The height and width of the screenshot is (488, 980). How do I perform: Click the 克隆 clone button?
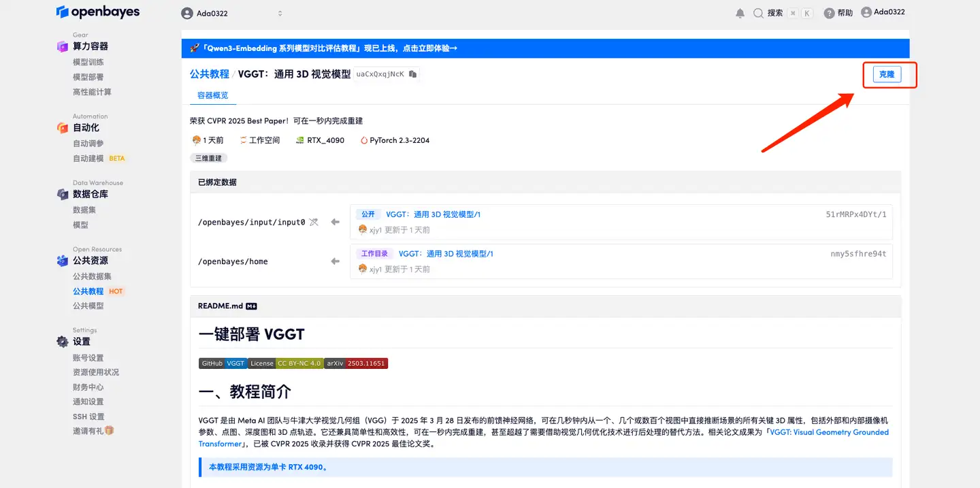tap(887, 74)
